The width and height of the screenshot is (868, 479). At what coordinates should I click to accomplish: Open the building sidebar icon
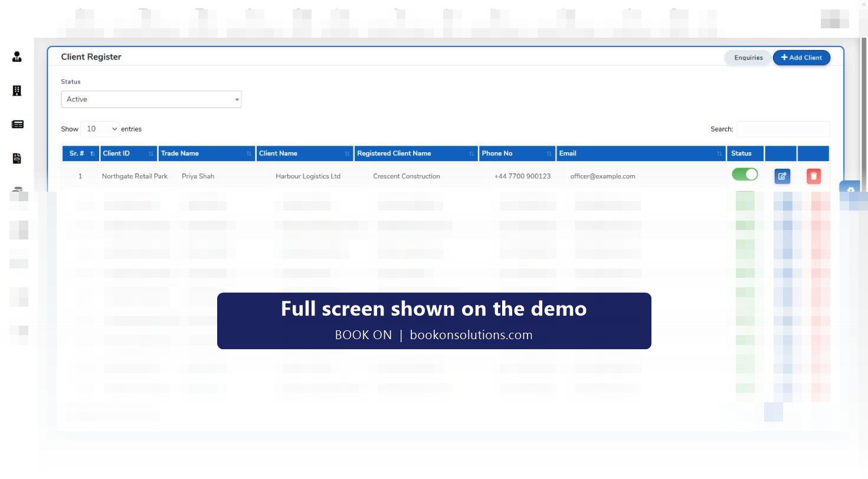coord(17,91)
